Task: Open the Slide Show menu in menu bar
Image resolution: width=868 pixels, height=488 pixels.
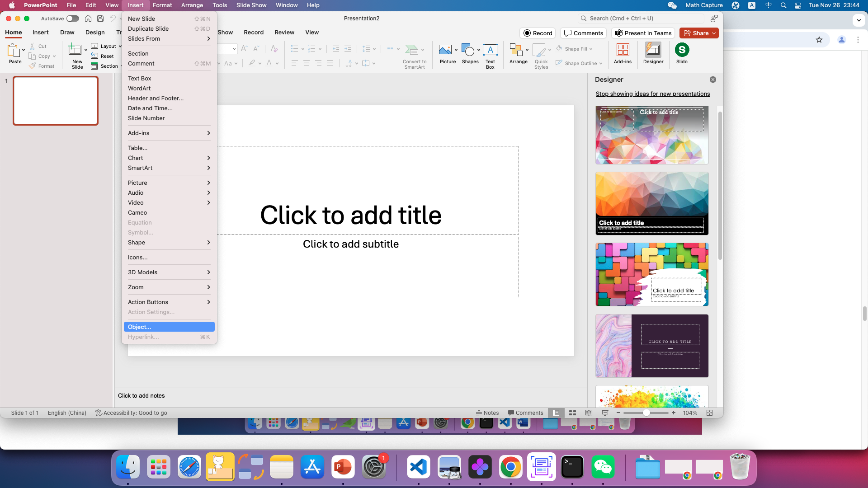Action: coord(251,5)
